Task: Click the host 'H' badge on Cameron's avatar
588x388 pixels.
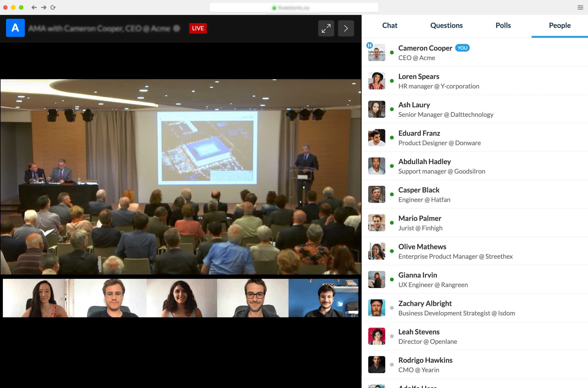Action: pos(370,45)
